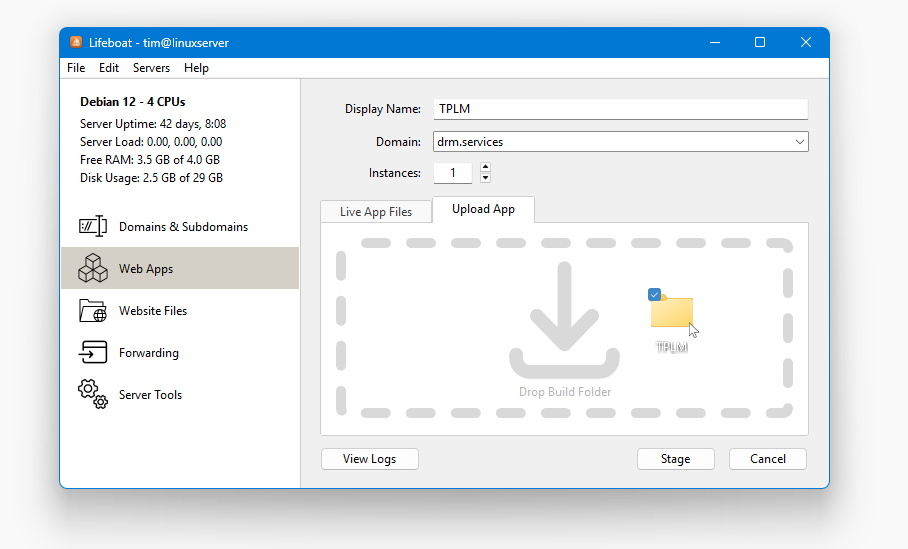Click the View Logs button
Image resolution: width=908 pixels, height=549 pixels.
pos(369,459)
